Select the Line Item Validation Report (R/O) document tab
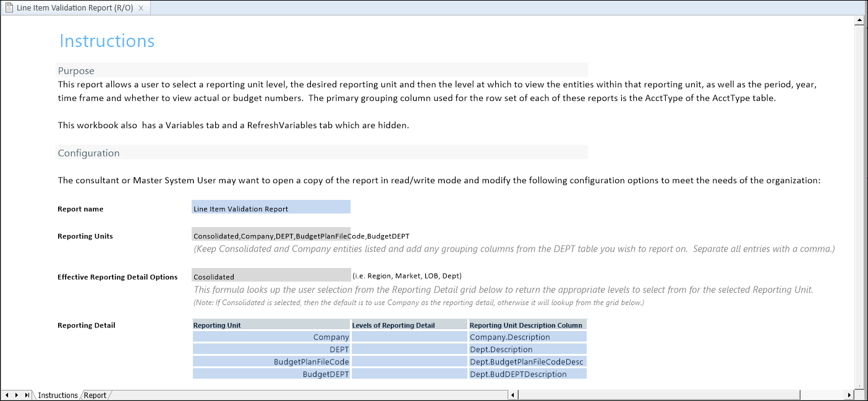 [75, 8]
